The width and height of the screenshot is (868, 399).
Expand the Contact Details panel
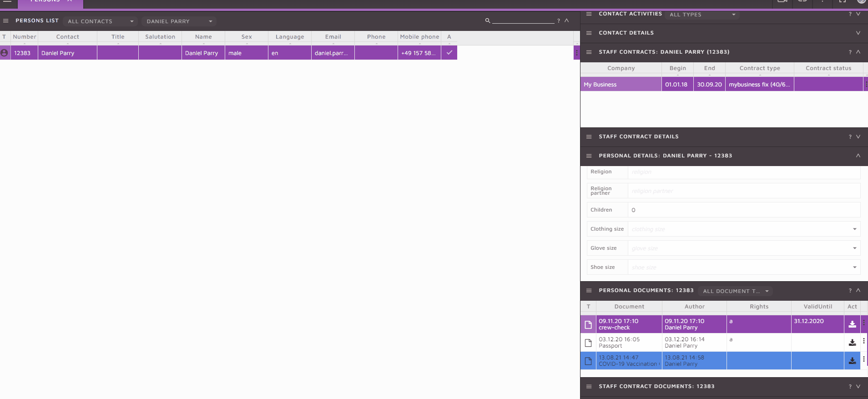858,33
